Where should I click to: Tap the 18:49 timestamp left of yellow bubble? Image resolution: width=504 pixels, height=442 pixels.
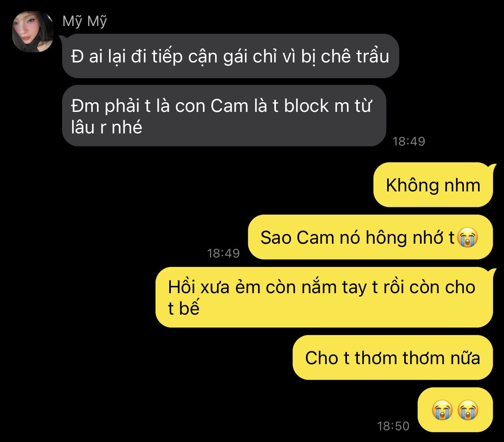tap(223, 253)
